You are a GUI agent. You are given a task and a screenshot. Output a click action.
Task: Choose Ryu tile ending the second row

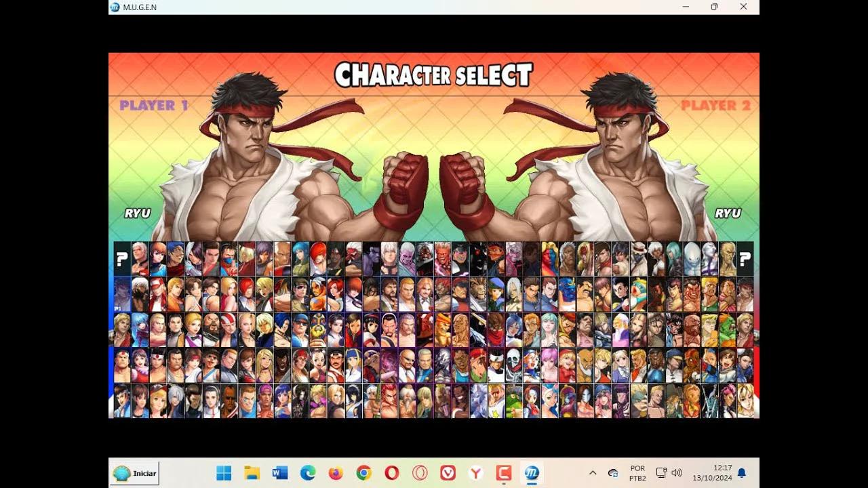[745, 293]
